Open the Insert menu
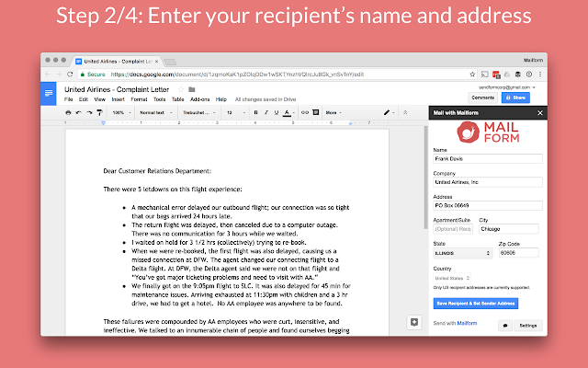The height and width of the screenshot is (368, 588). coord(119,99)
